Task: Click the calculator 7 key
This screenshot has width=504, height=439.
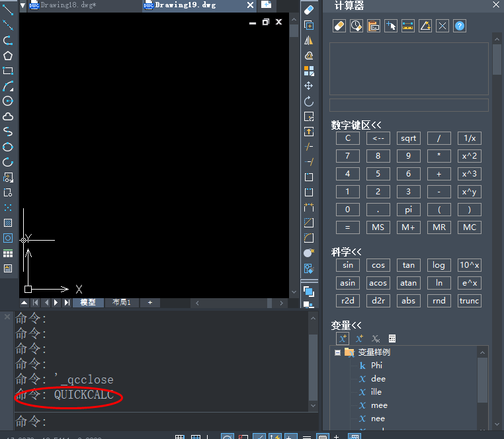Action: 347,156
